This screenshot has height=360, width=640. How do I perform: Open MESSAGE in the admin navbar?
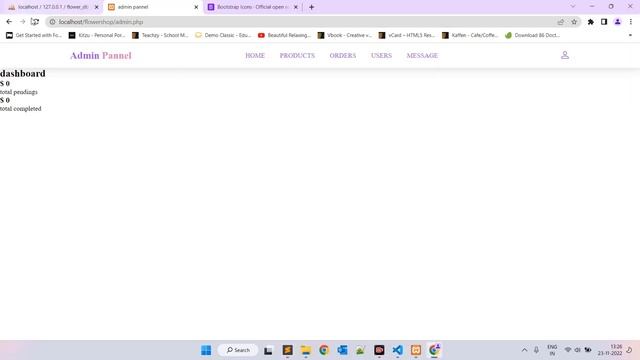click(x=422, y=56)
